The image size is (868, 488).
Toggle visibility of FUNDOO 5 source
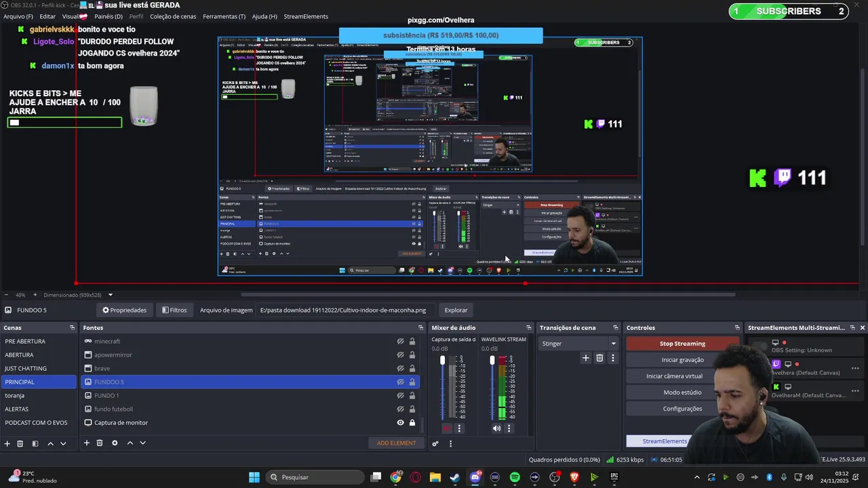pyautogui.click(x=400, y=382)
